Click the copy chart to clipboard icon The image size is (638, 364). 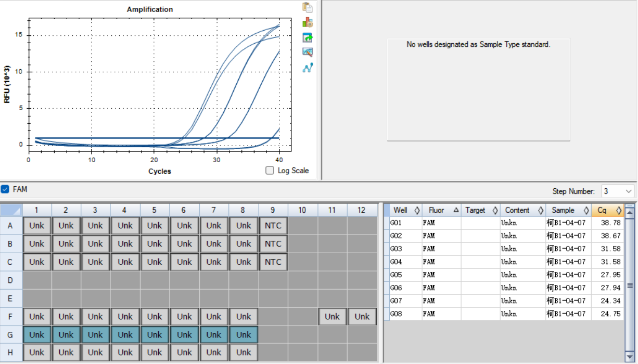[x=308, y=7]
